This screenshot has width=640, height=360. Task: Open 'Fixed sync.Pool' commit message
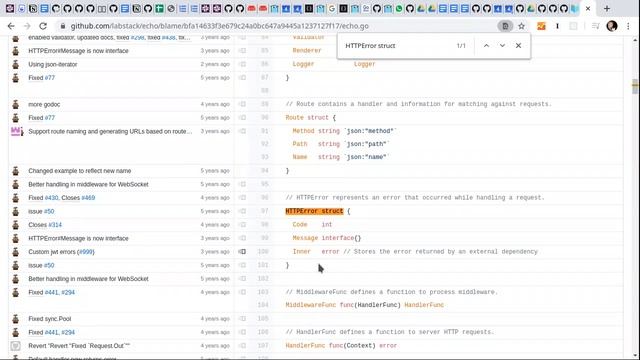[x=49, y=319]
